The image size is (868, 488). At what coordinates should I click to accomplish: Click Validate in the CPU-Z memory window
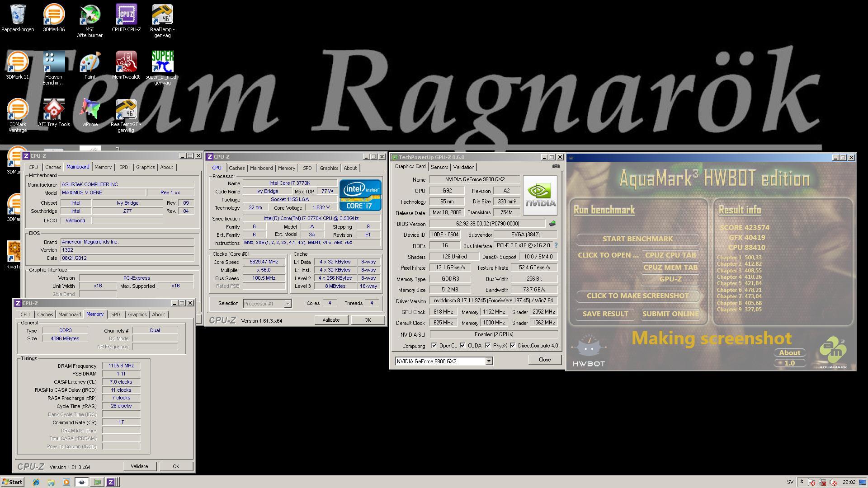tap(139, 466)
